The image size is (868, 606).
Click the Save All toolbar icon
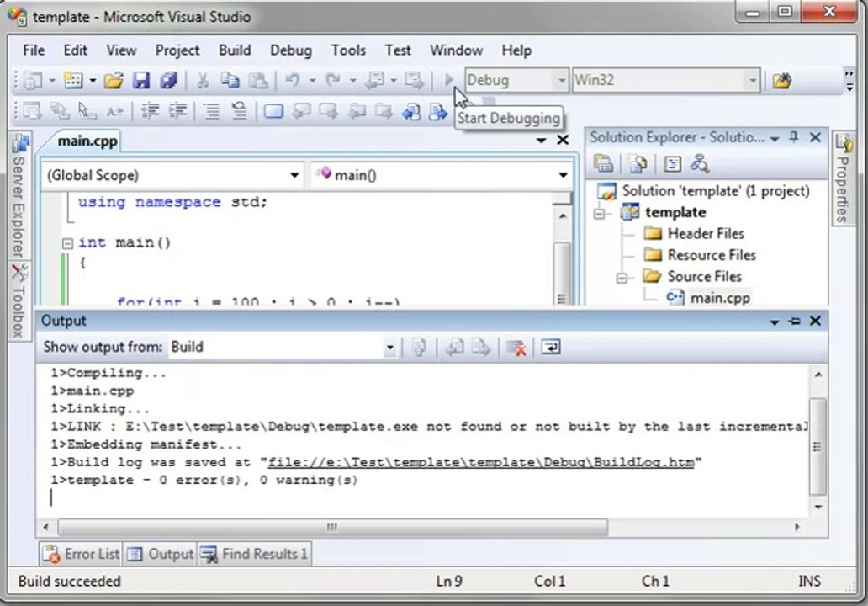(x=168, y=81)
